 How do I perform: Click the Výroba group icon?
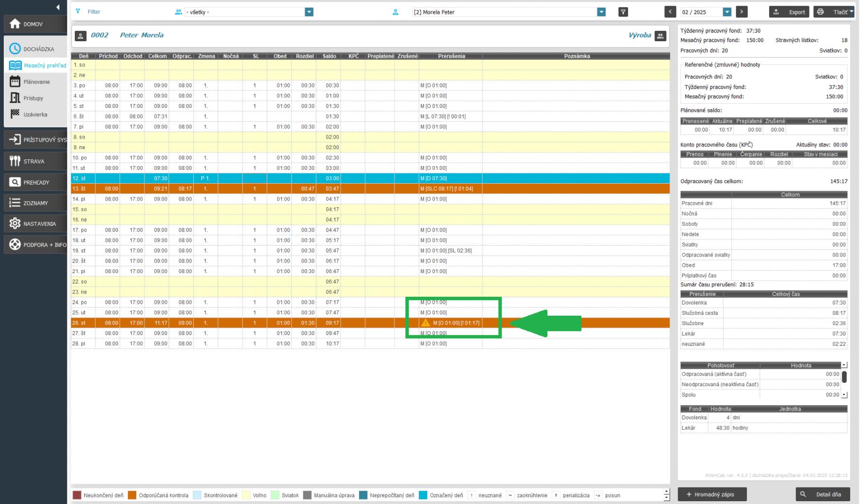click(x=660, y=35)
